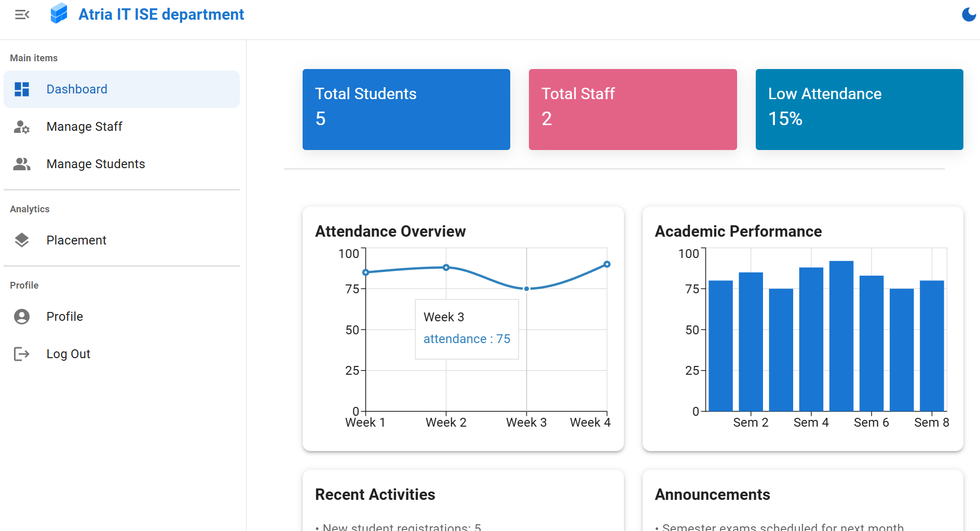Click the tallest bar in Academic Performance
This screenshot has height=531, width=980.
[x=841, y=336]
